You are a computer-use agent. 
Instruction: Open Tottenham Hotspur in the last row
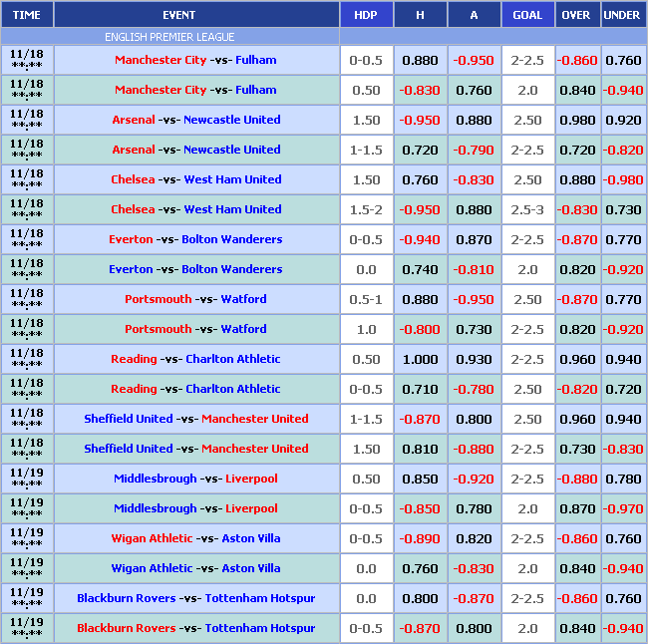[259, 628]
